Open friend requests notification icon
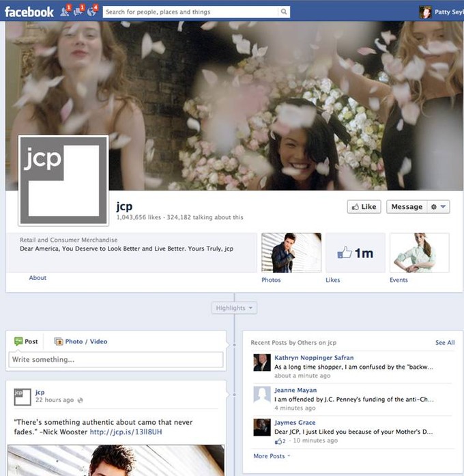 click(x=65, y=12)
